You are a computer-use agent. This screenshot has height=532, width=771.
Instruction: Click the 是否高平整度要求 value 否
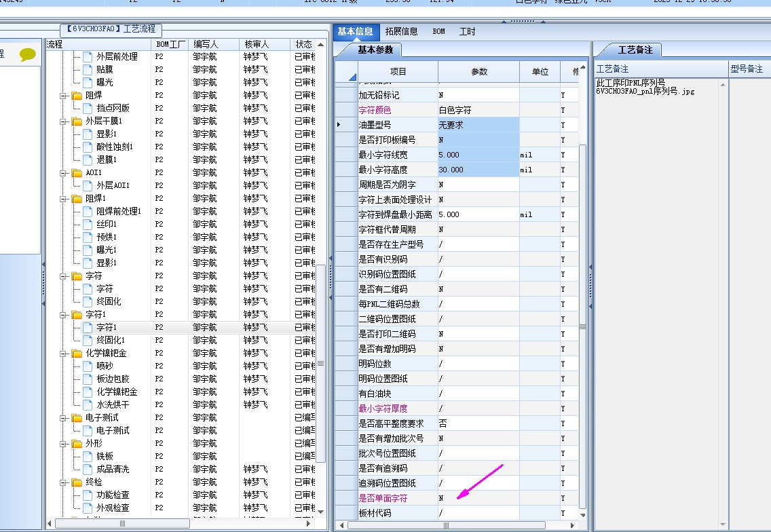[x=478, y=423]
